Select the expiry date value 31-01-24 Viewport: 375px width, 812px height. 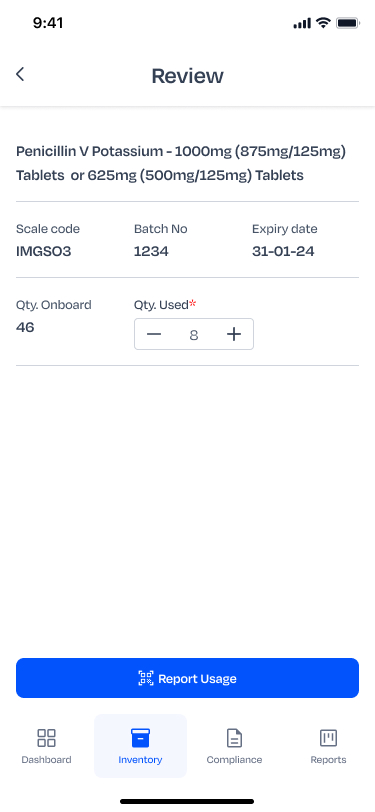283,252
